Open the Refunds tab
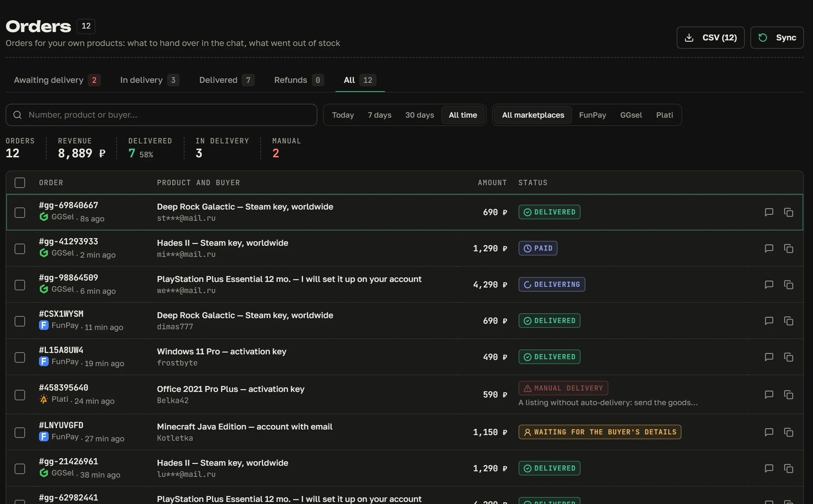The height and width of the screenshot is (504, 813). click(299, 80)
